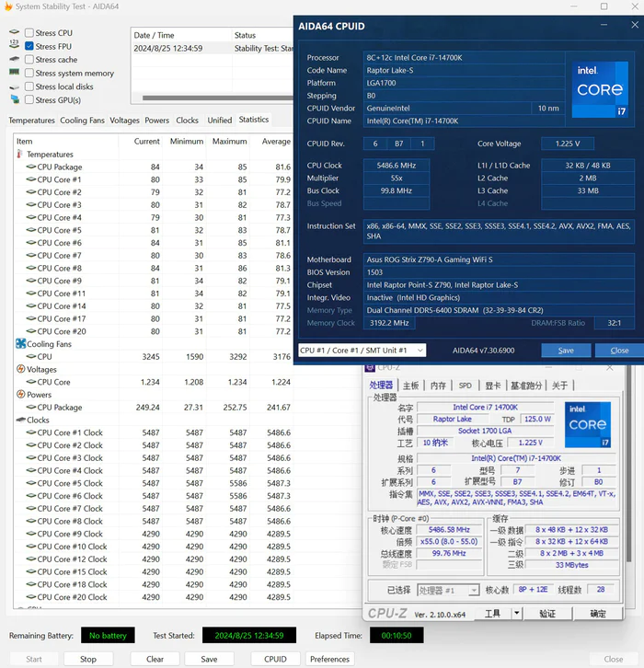Click the Stop button in Stability Test

pos(88,659)
